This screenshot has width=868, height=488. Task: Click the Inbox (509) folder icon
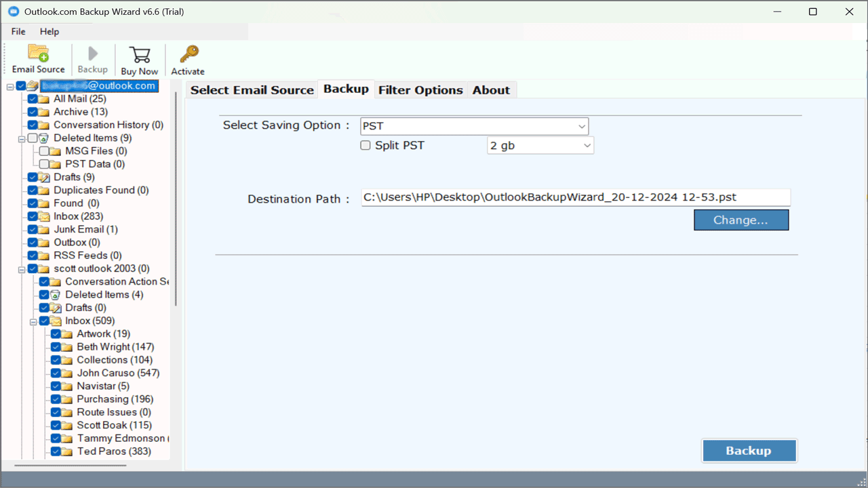coord(55,321)
